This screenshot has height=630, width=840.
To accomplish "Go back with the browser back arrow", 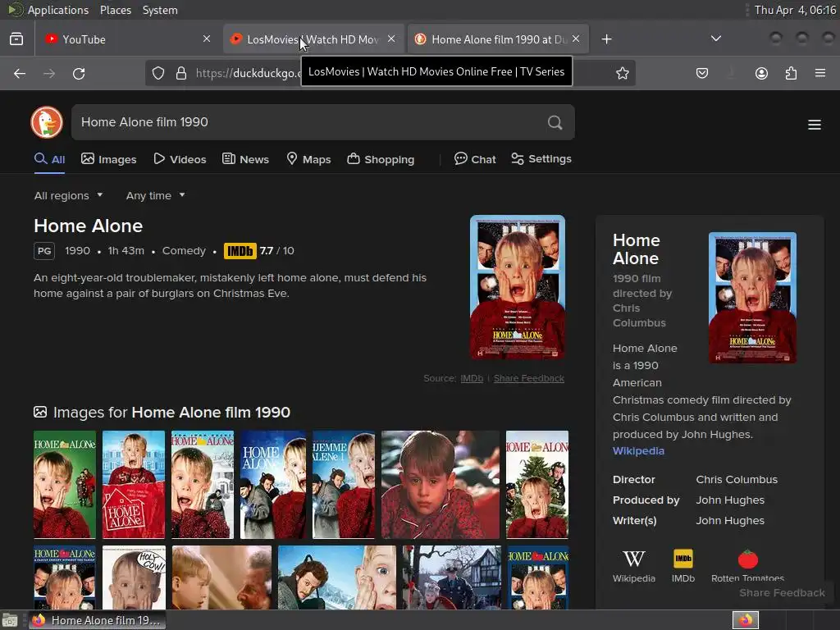I will coord(20,73).
